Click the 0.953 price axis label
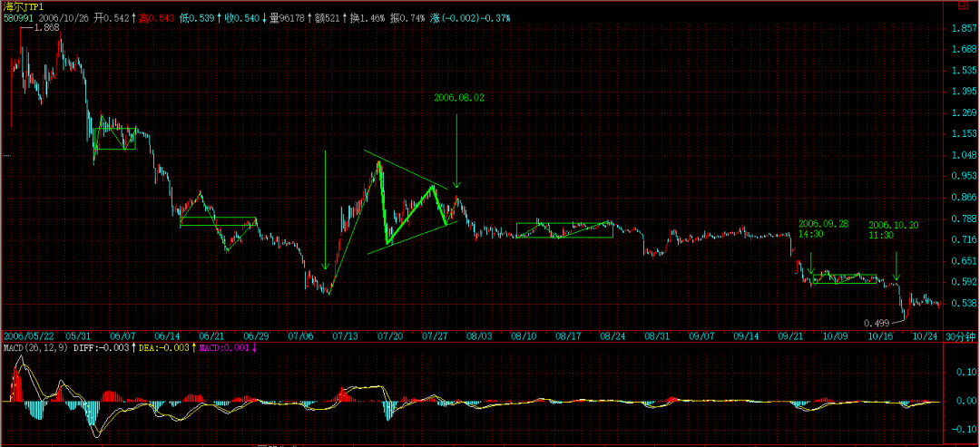 (963, 176)
